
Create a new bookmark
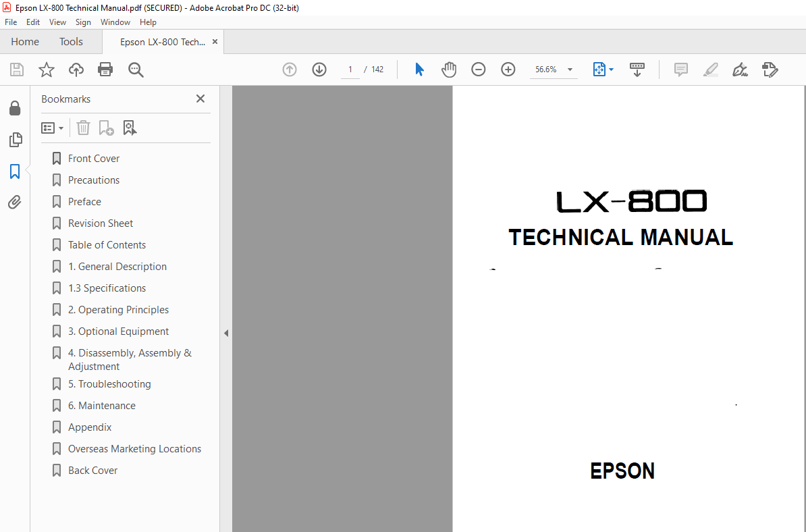(106, 127)
